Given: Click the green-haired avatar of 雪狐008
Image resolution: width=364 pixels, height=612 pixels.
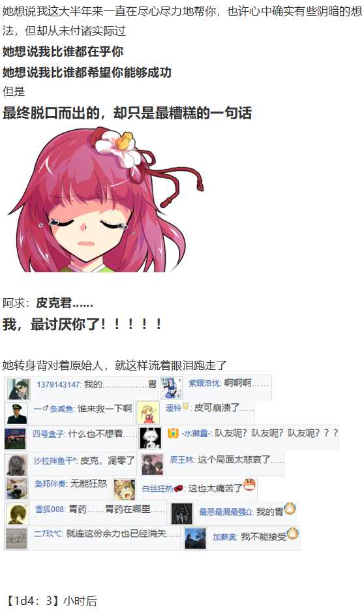Looking at the screenshot, I should point(18,513).
